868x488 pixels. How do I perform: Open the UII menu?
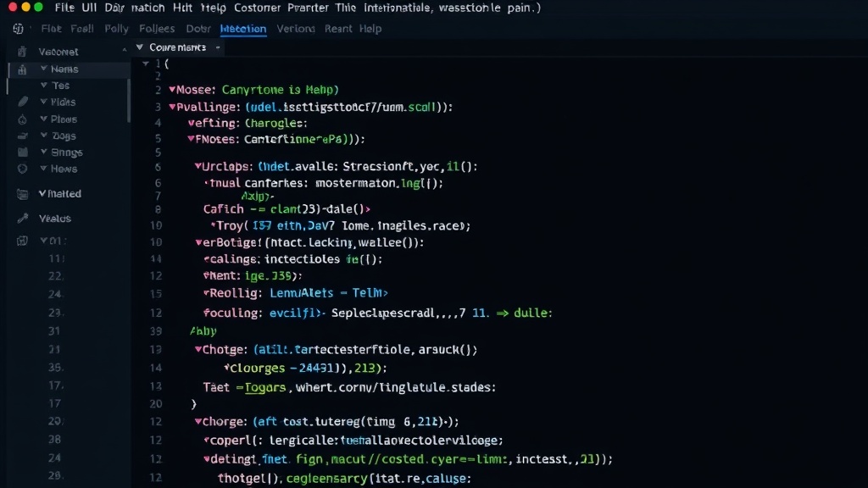pos(89,8)
